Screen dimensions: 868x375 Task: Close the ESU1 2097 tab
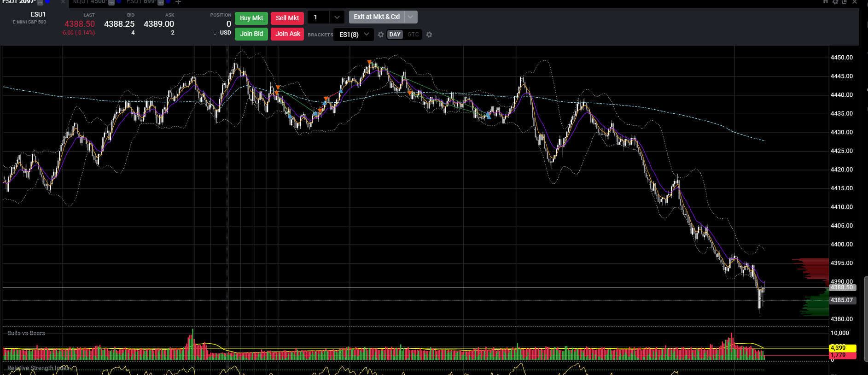click(x=63, y=2)
